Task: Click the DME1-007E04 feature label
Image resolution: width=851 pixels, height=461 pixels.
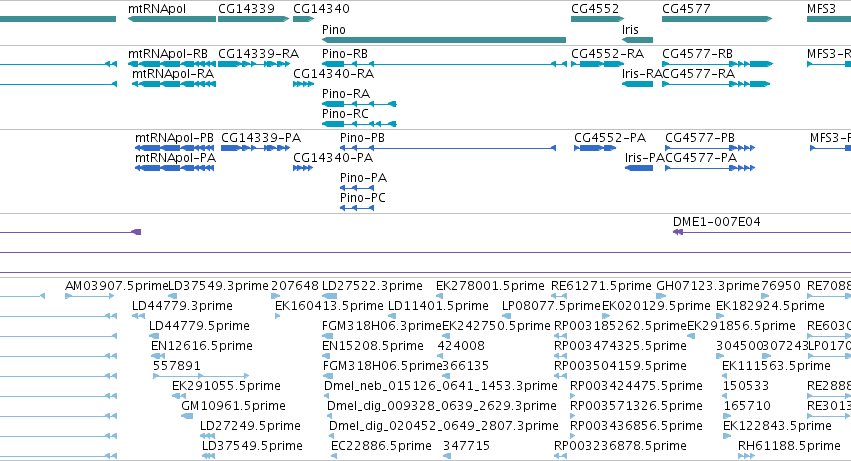Action: click(x=716, y=222)
